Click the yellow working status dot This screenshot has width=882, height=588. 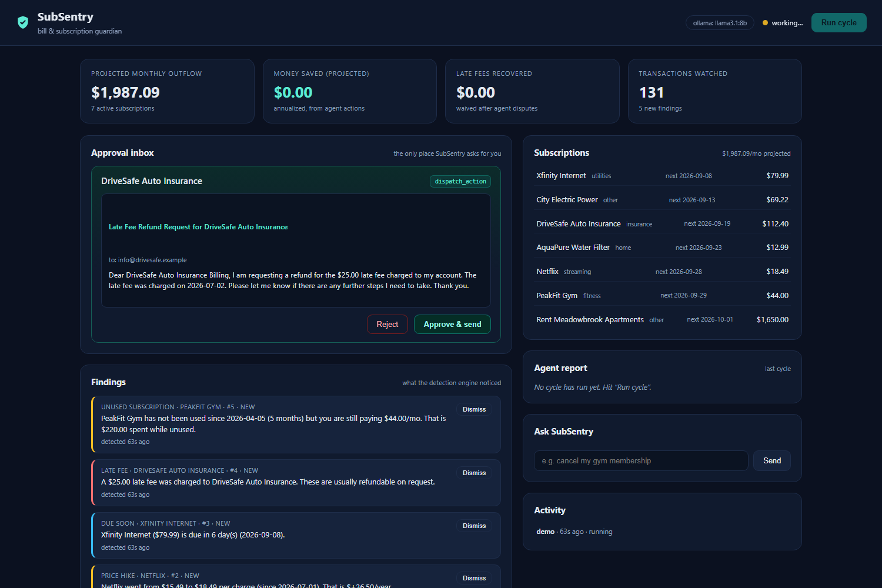765,23
